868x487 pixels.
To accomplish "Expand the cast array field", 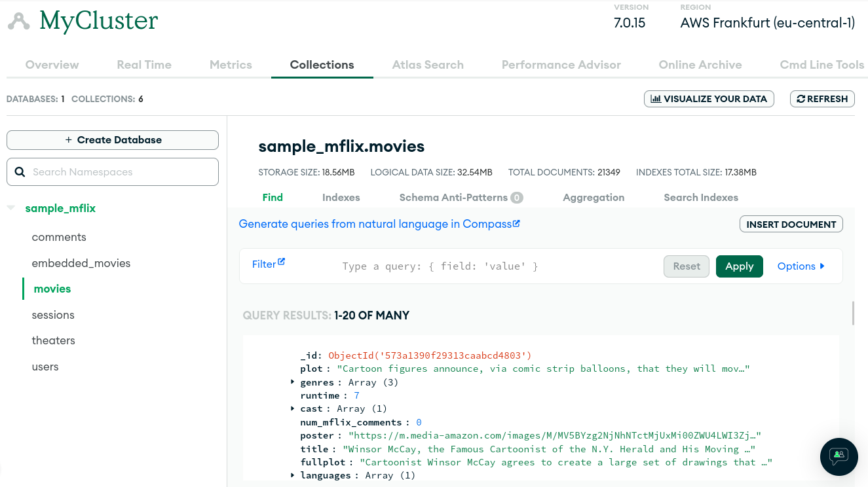I will pyautogui.click(x=293, y=408).
